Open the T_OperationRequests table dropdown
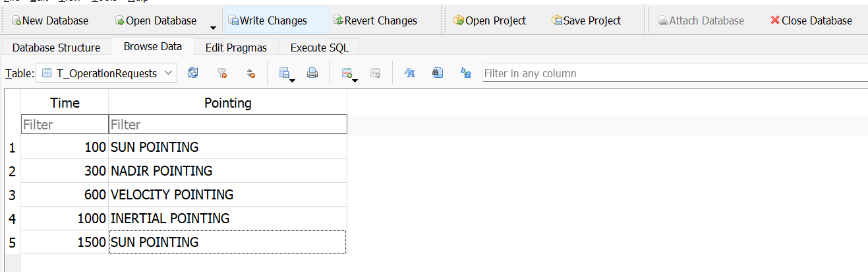 point(107,73)
